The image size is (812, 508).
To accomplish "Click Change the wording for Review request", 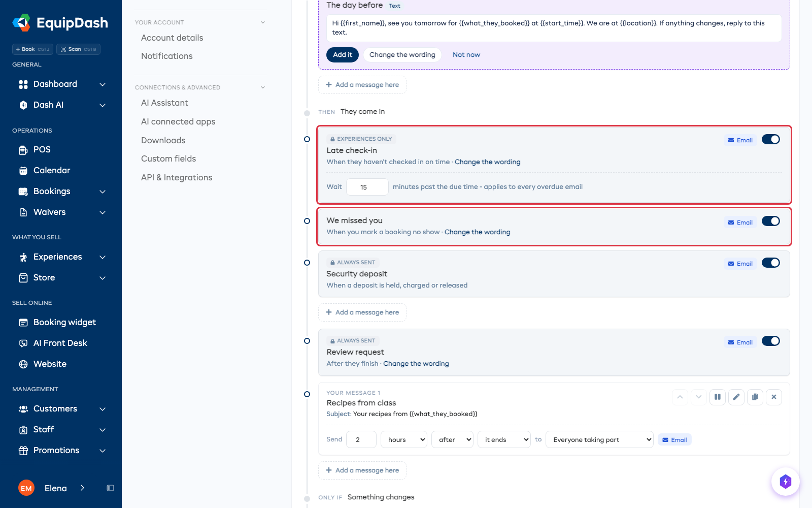I will [416, 364].
